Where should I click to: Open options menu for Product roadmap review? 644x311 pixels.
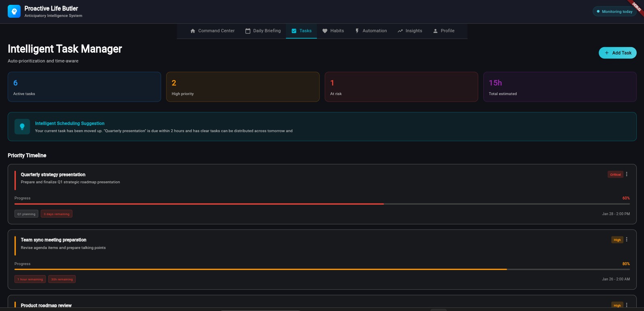(627, 305)
